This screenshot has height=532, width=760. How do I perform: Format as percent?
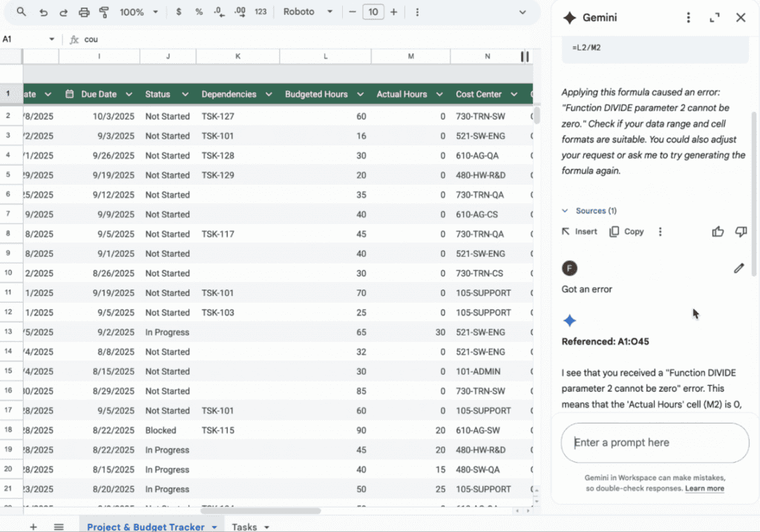pyautogui.click(x=199, y=12)
